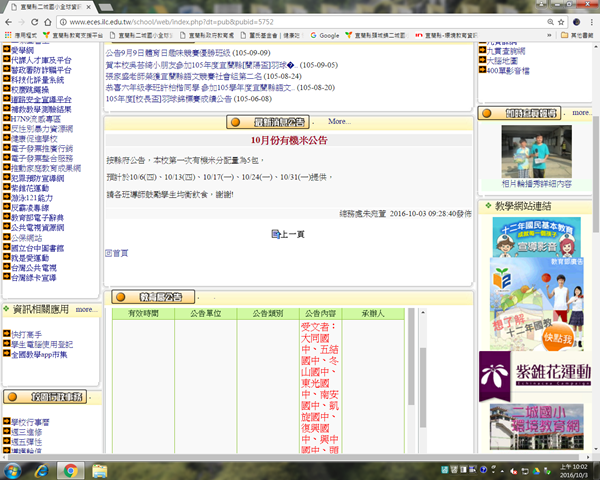Open the 400單影音檔 link

click(x=508, y=70)
